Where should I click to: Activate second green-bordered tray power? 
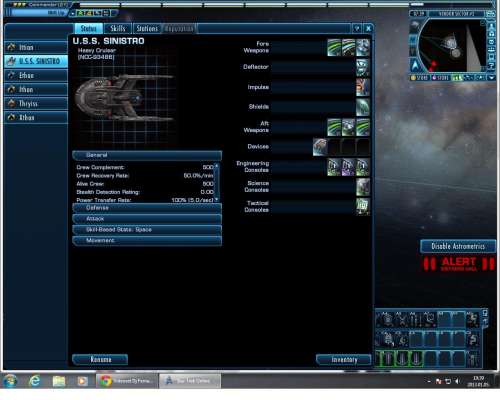(402, 359)
